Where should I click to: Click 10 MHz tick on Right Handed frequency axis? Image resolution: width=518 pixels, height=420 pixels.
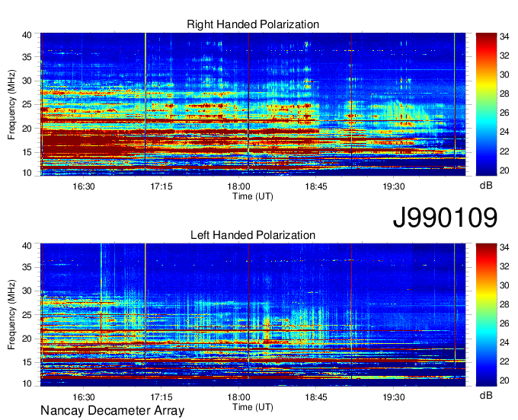click(27, 173)
